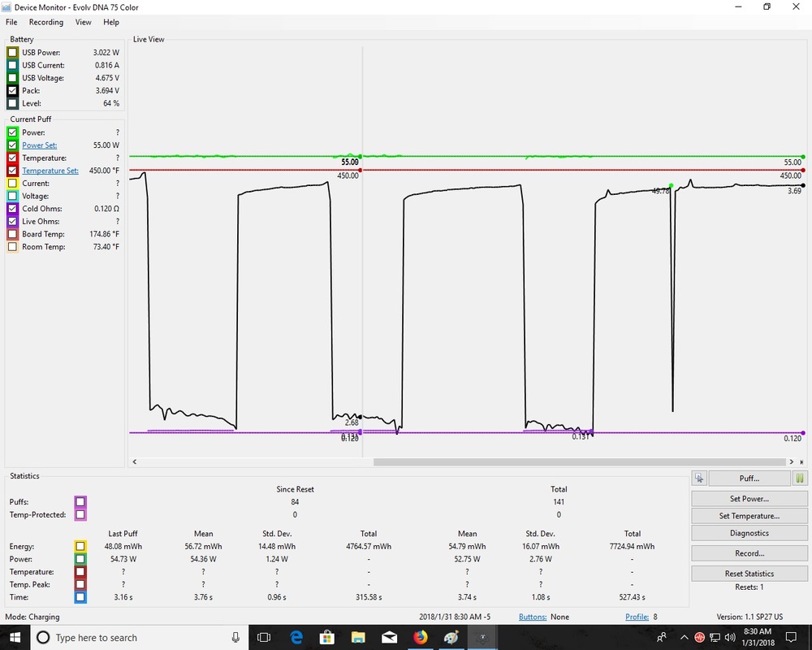Click the Live View horizontal scrollbar thumb

point(580,461)
